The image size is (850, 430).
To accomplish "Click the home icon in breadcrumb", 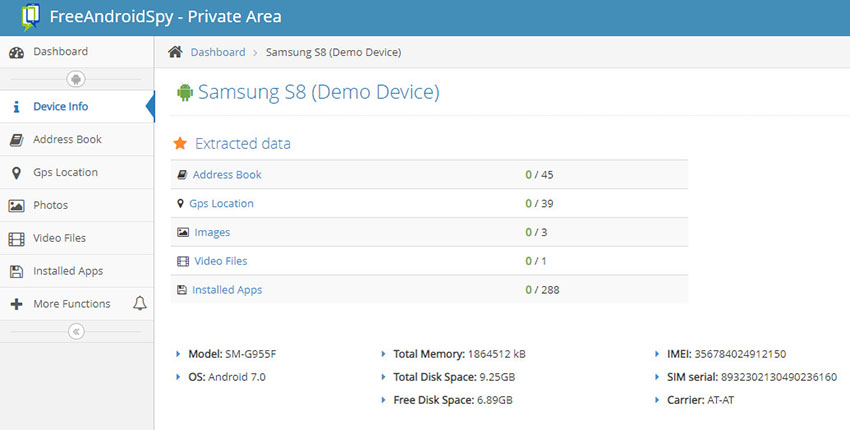I will click(175, 52).
